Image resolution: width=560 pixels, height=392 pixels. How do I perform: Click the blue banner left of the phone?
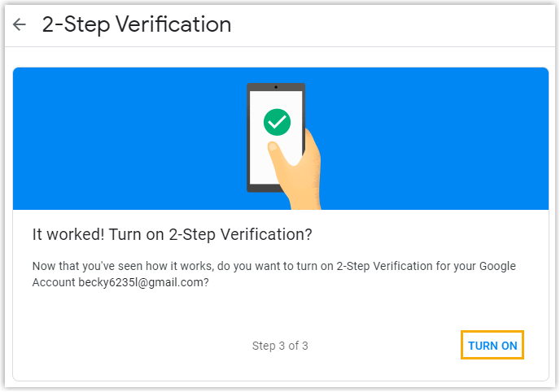122,138
